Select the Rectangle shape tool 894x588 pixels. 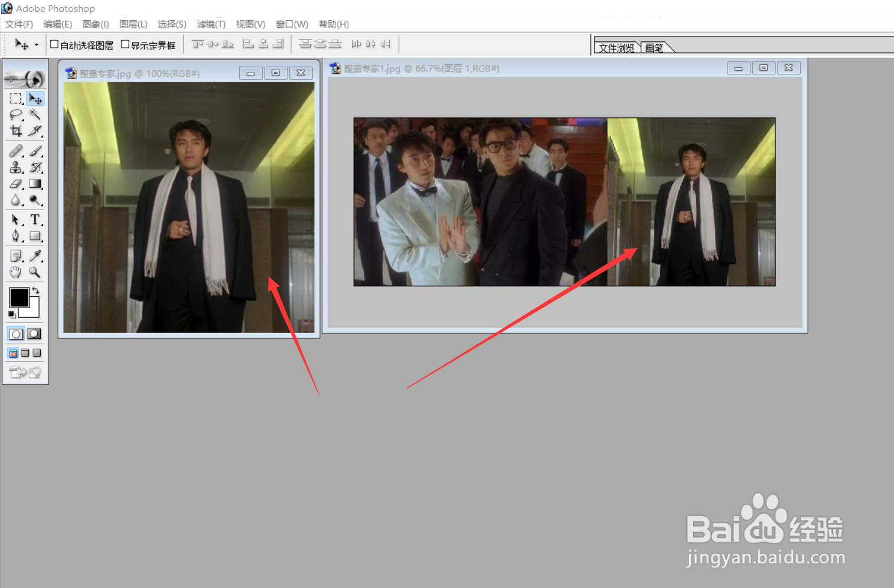(x=35, y=236)
